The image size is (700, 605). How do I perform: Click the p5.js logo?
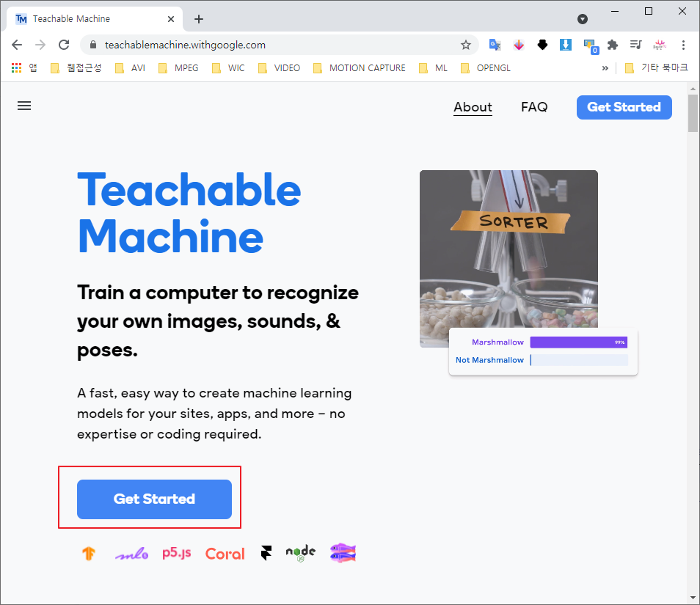tap(176, 553)
